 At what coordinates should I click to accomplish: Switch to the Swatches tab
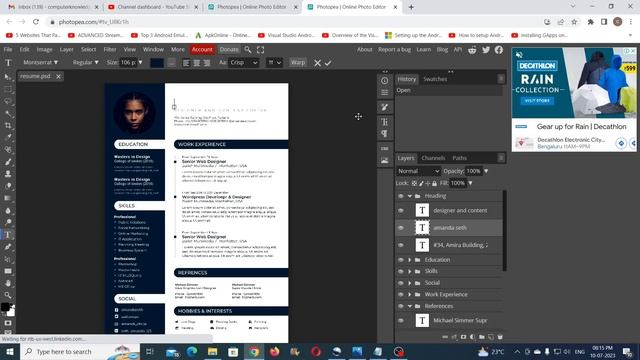coord(435,79)
